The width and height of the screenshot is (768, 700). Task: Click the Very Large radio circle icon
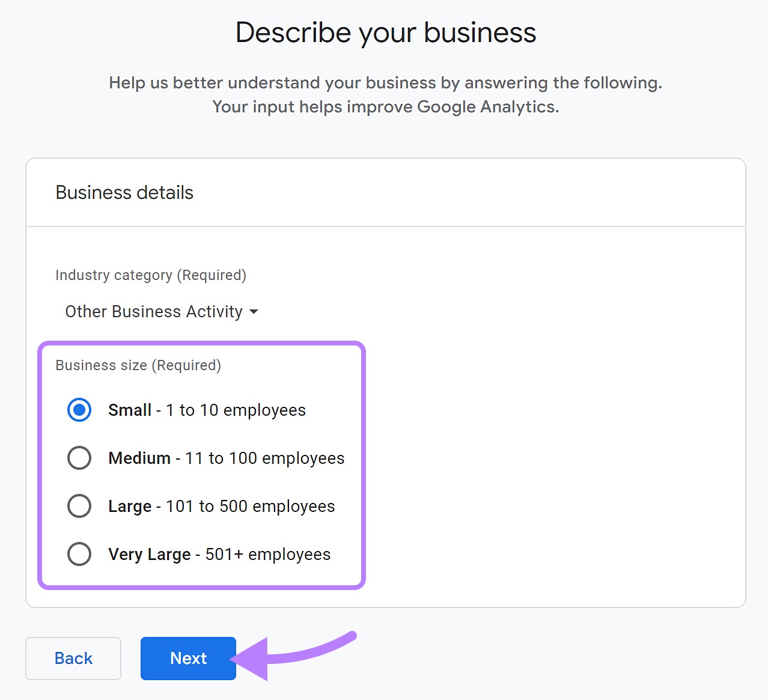(x=79, y=554)
